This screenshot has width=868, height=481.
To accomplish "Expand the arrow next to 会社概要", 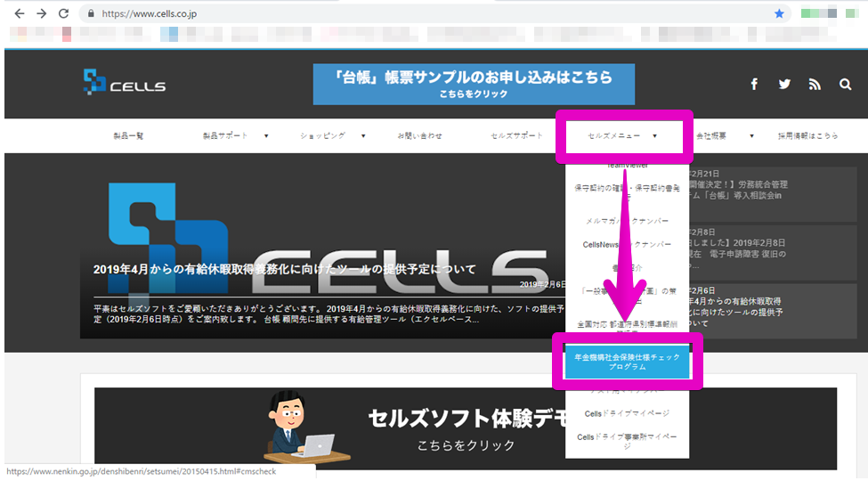I will click(x=751, y=135).
